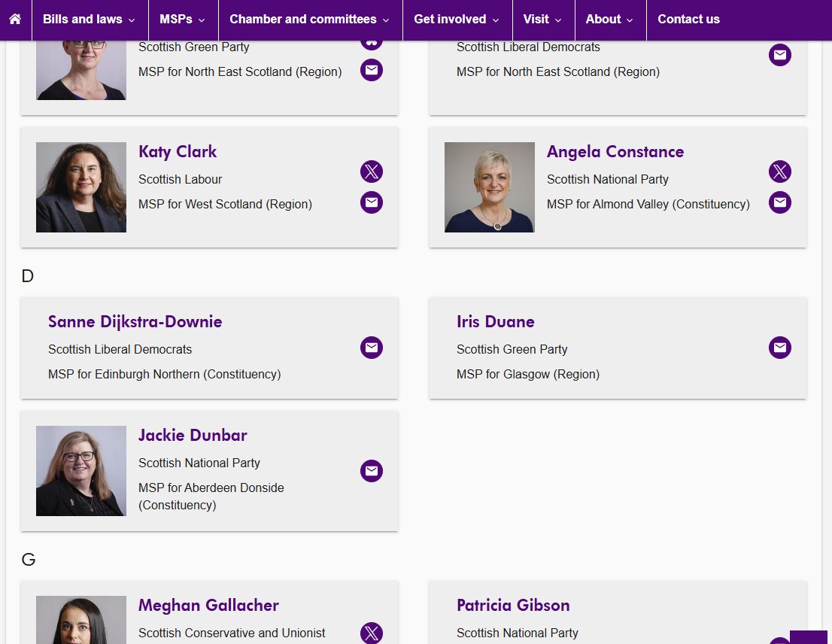Open Katy Clark's X profile icon
This screenshot has height=644, width=832.
372,172
